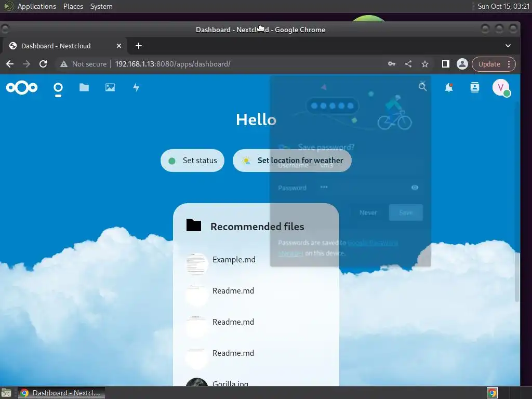Viewport: 532px width, 399px height.
Task: Reload the current page
Action: pos(43,64)
